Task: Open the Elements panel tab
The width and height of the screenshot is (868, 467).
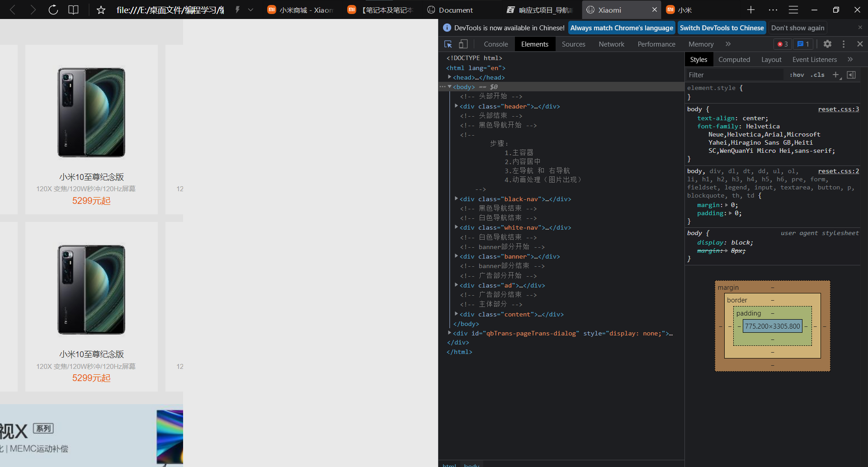Action: (x=535, y=44)
